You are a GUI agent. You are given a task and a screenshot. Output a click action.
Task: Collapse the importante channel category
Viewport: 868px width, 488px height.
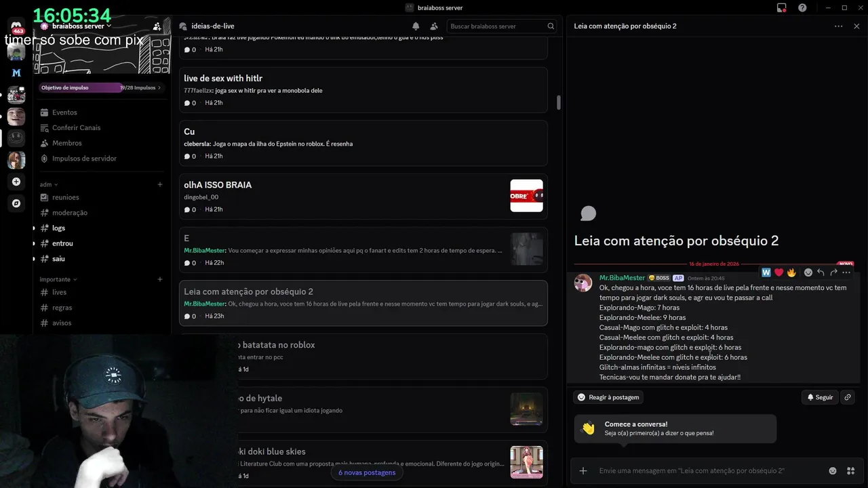58,279
